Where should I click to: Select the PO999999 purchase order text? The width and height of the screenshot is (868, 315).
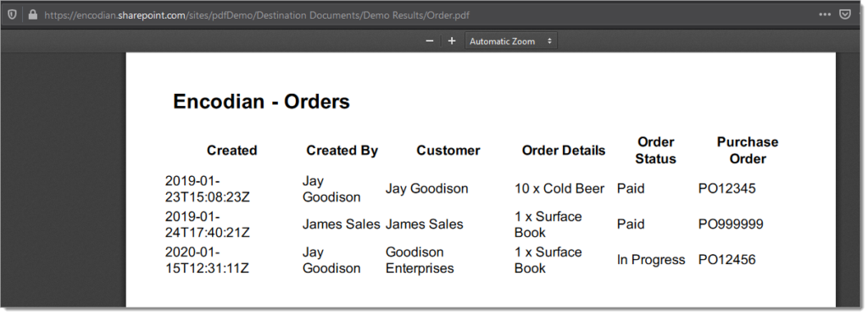click(731, 224)
